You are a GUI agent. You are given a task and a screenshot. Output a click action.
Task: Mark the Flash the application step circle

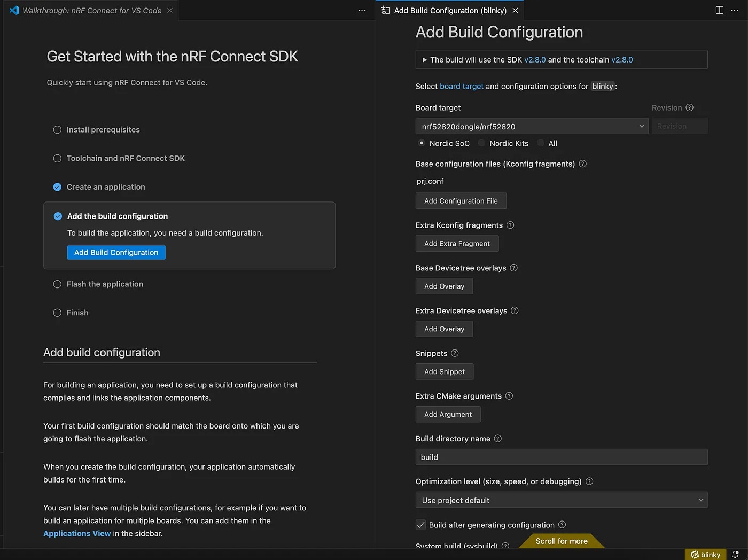point(57,284)
